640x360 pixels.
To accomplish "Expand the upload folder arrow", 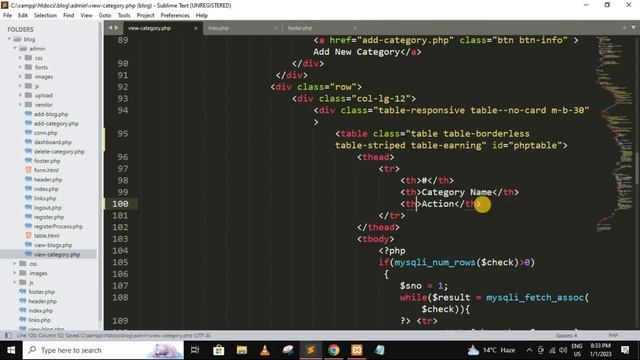I will coord(20,95).
